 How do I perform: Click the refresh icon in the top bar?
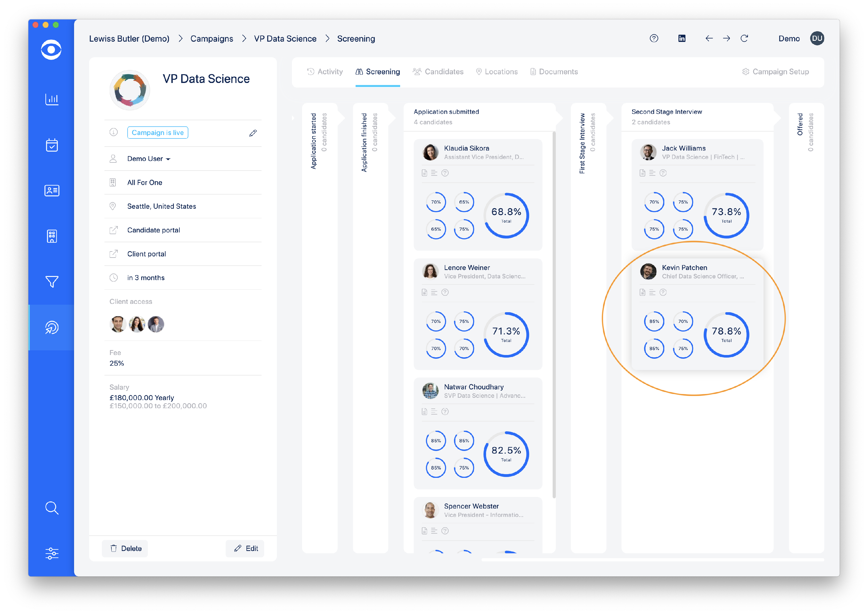744,38
